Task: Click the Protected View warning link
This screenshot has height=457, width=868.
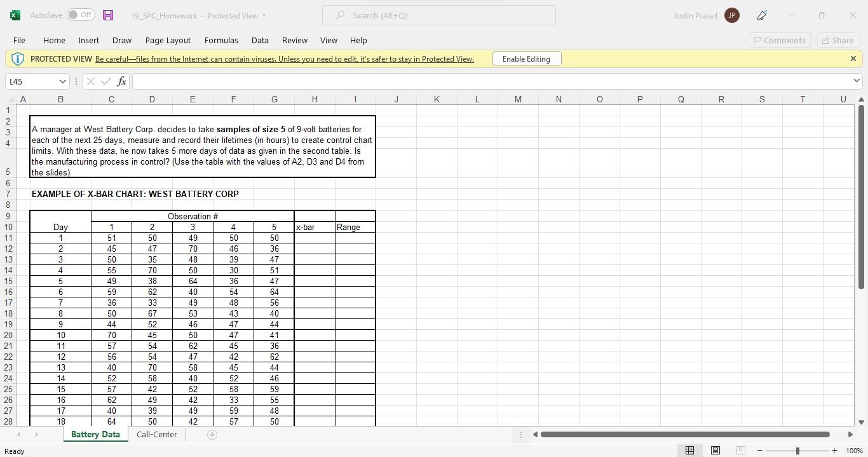Action: tap(285, 59)
